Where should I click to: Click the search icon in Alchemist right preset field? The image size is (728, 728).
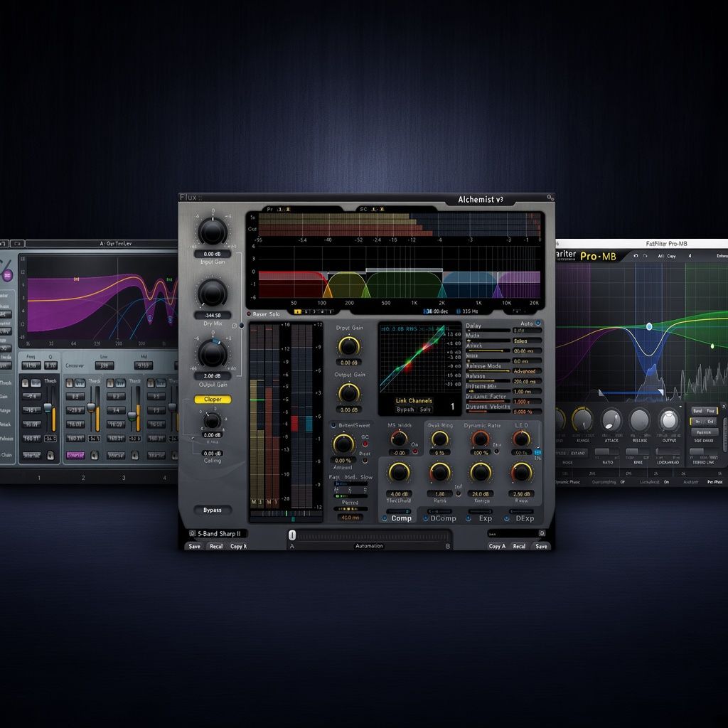pyautogui.click(x=541, y=533)
